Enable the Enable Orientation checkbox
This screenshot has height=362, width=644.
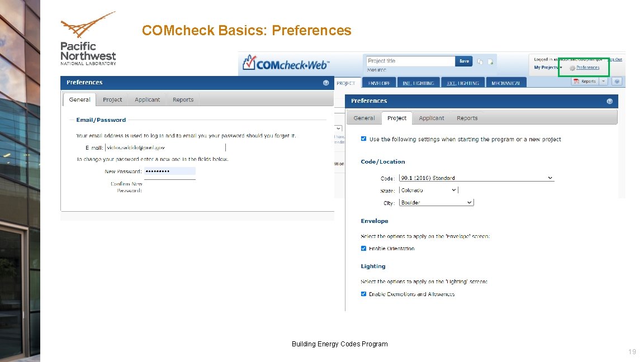click(363, 248)
